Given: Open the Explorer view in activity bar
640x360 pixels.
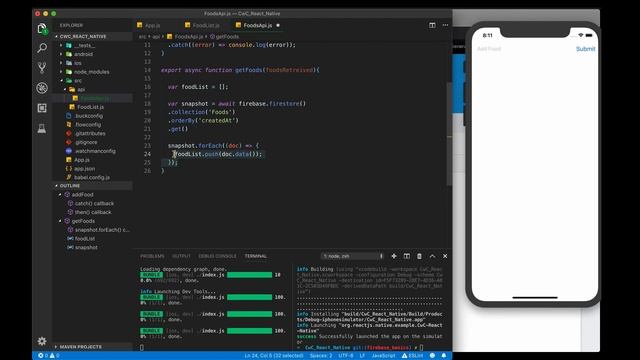Looking at the screenshot, I should [x=42, y=29].
